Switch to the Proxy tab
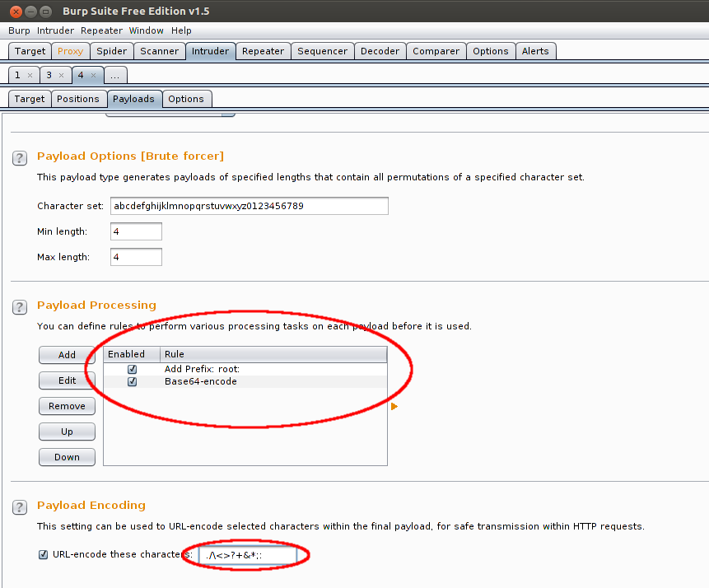This screenshot has height=588, width=709. pos(71,51)
